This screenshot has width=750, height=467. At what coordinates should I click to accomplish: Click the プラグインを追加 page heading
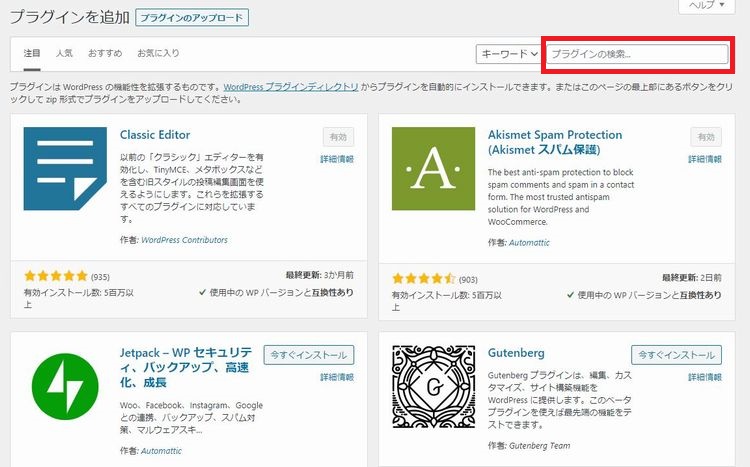point(70,18)
